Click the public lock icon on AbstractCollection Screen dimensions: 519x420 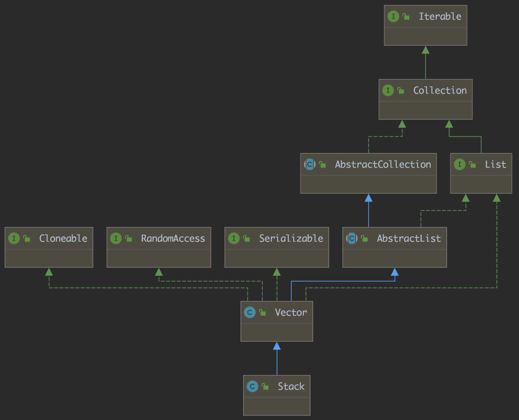[322, 164]
